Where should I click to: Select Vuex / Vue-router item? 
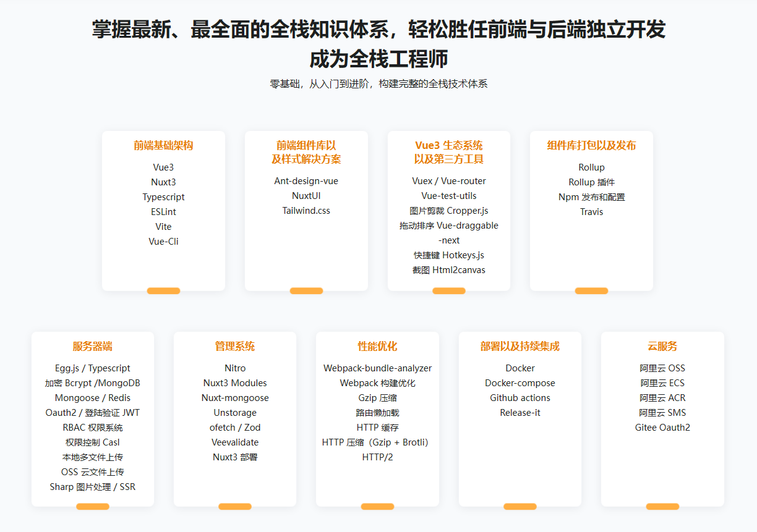point(449,181)
